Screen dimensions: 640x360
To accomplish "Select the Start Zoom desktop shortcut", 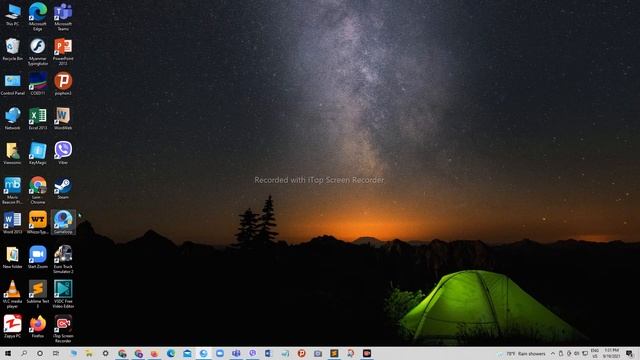I will 38,258.
